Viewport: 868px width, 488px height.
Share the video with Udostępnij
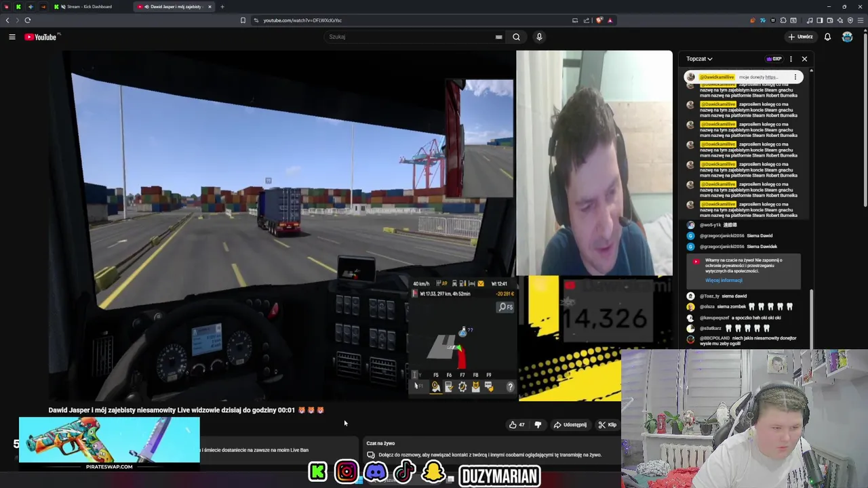click(570, 425)
